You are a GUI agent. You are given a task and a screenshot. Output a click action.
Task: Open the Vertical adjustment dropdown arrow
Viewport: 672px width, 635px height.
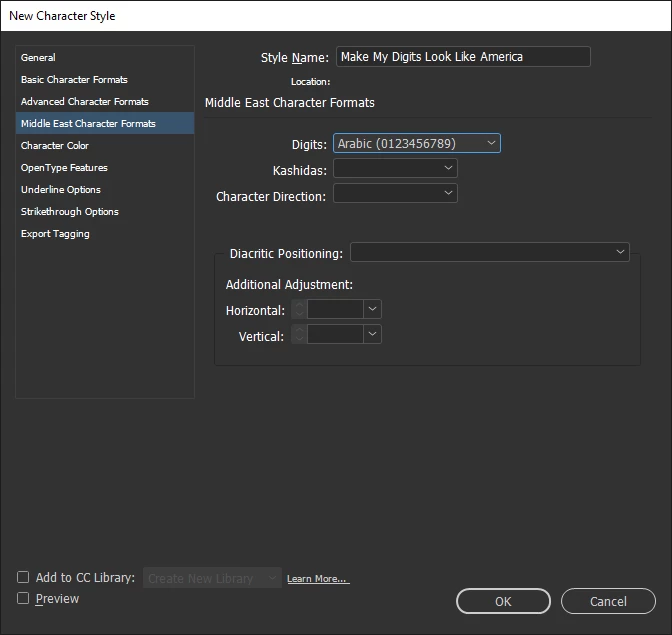(372, 334)
